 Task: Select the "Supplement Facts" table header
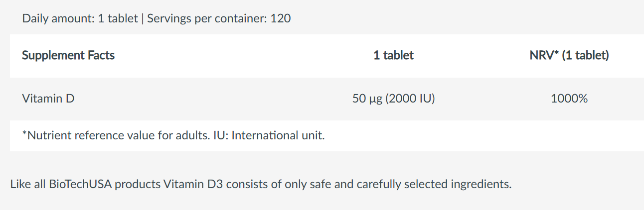(68, 55)
